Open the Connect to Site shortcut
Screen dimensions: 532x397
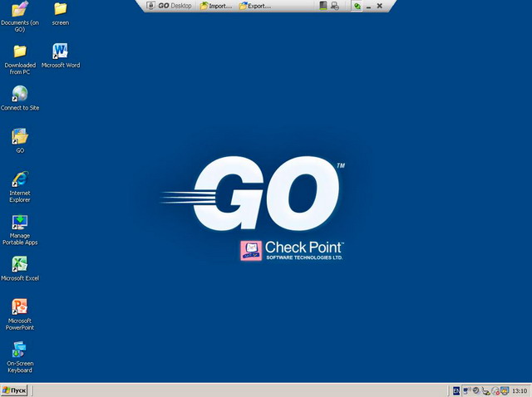[x=20, y=94]
